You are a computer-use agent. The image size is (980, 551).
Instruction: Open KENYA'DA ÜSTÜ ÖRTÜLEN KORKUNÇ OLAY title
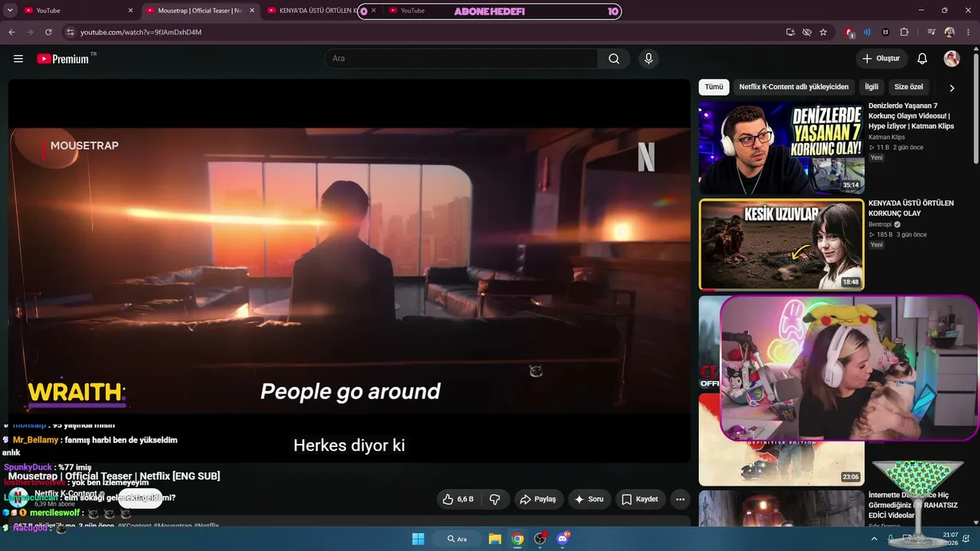[x=911, y=208]
